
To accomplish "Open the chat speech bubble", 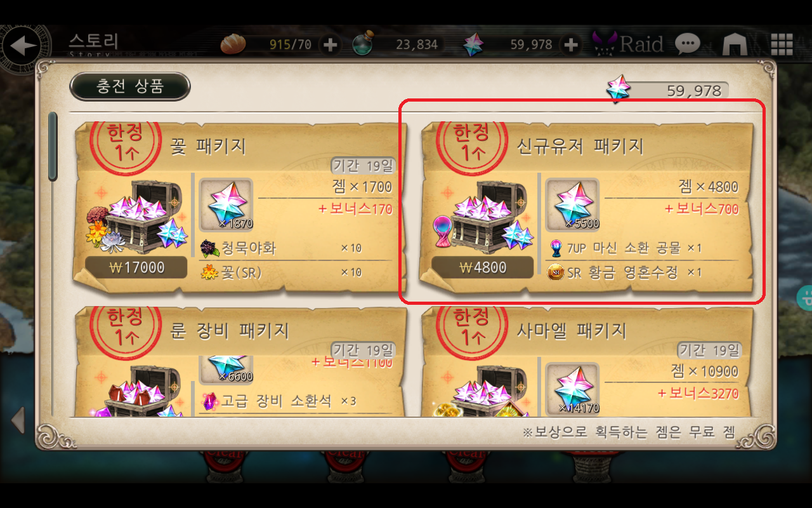I will 687,44.
